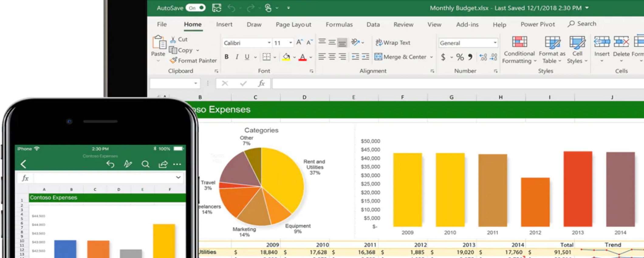The image size is (644, 258).
Task: Turn off the AutoSave switch
Action: (196, 8)
